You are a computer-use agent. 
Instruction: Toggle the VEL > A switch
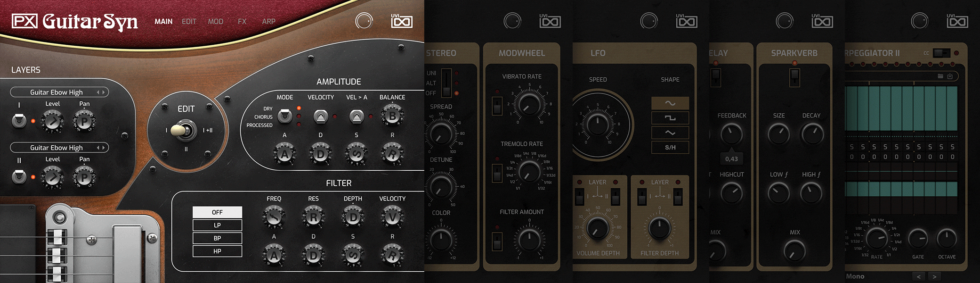pos(356,116)
